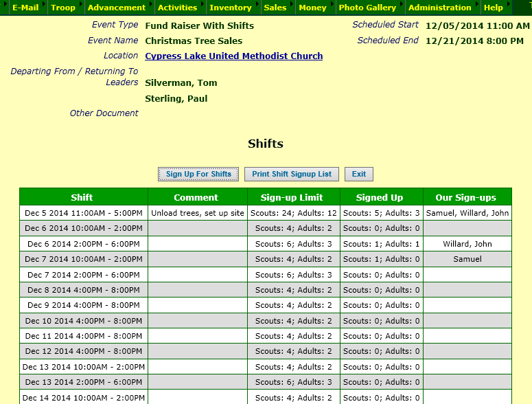Click sign-up limit for Dec 7 2:00PM shift
This screenshot has height=404, width=532.
click(294, 275)
